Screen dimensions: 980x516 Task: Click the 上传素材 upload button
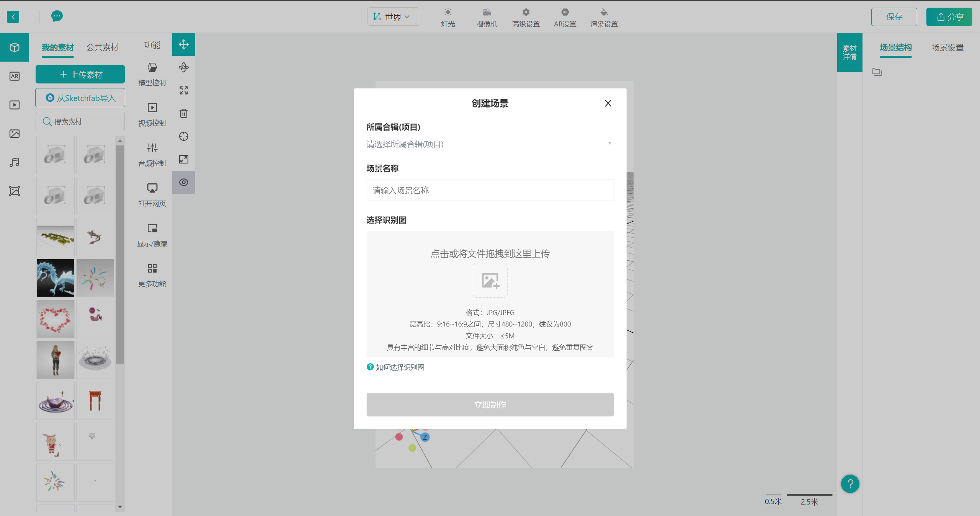(x=80, y=74)
